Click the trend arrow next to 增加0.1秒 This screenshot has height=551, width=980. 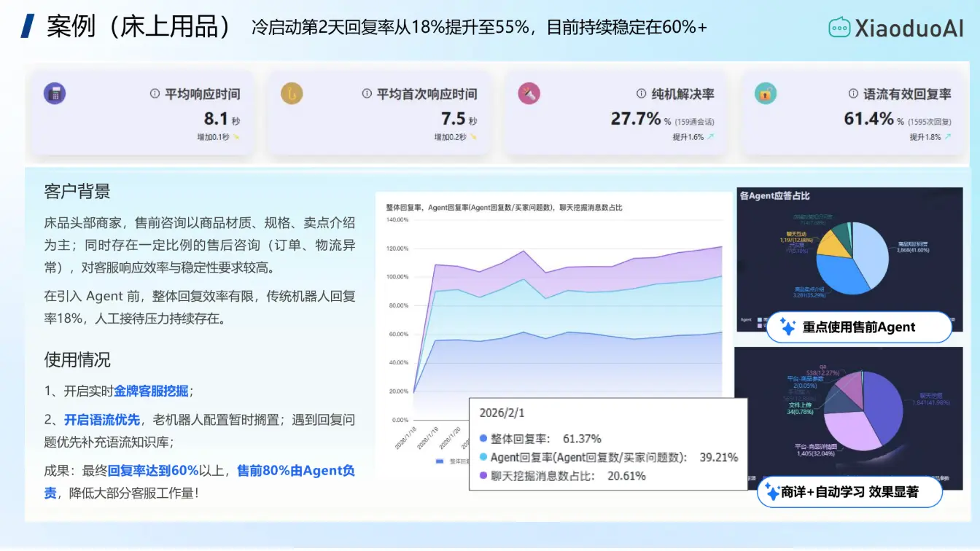pos(236,137)
